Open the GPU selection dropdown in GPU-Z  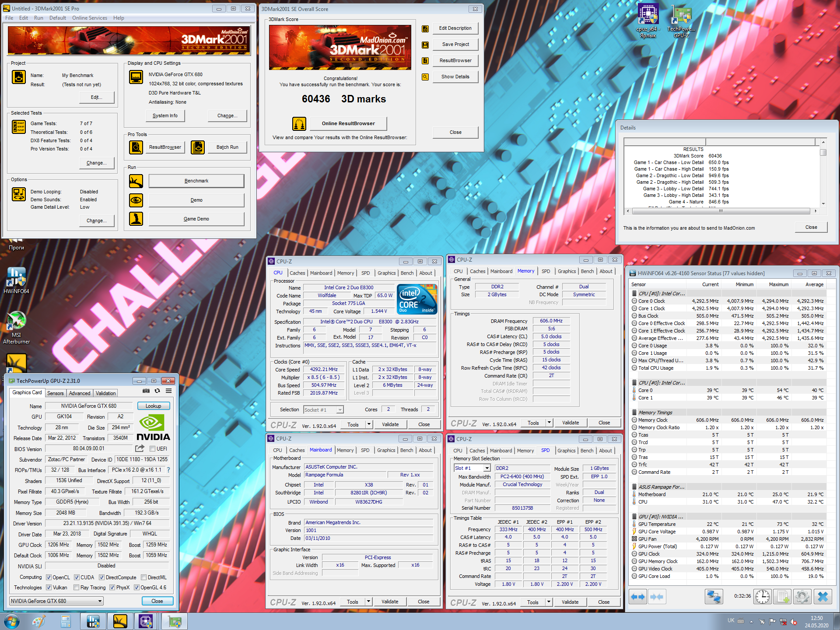56,601
